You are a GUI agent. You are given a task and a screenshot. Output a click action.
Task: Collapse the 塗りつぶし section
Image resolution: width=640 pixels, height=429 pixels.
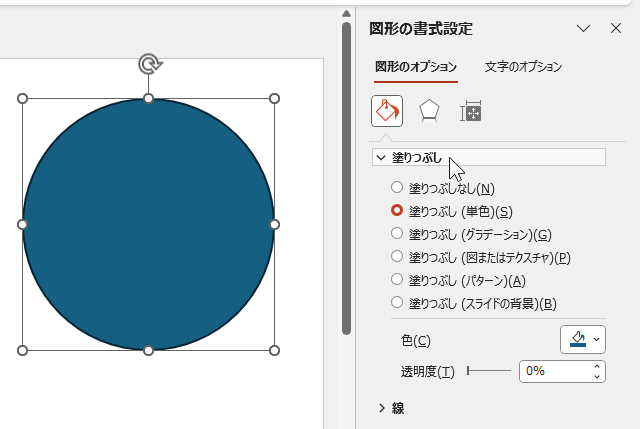click(x=489, y=158)
